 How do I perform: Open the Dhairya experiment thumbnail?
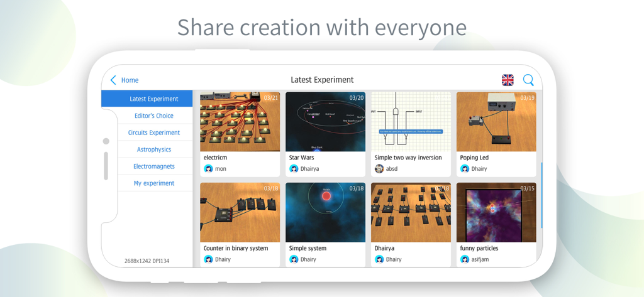[411, 212]
